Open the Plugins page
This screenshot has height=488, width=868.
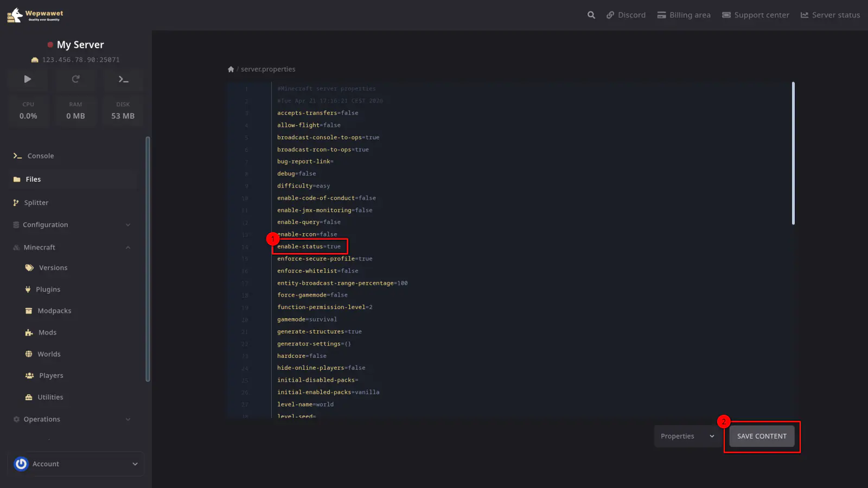pyautogui.click(x=48, y=290)
